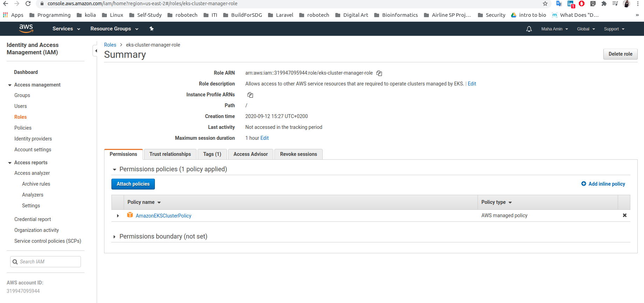This screenshot has height=303, width=644.
Task: Click the magnifier icon in Search IAM
Action: point(15,262)
